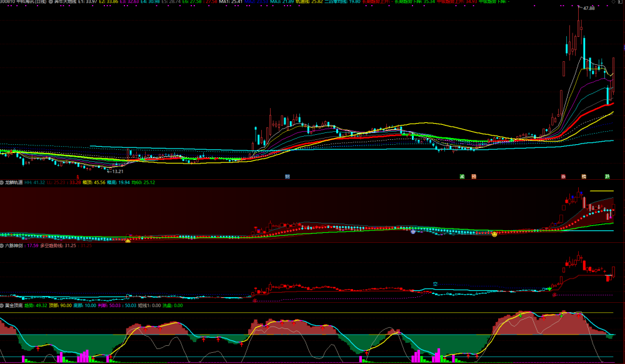Click the 箱顶: 45.56 value
This screenshot has width=625, height=364.
[94, 182]
